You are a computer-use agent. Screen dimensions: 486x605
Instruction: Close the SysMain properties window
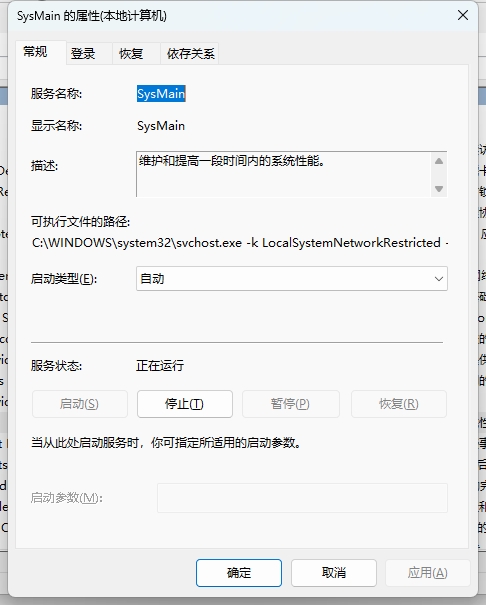(x=462, y=15)
